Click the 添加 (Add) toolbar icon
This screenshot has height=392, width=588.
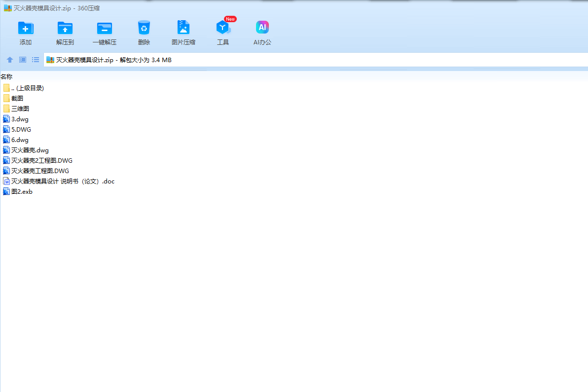coord(26,28)
